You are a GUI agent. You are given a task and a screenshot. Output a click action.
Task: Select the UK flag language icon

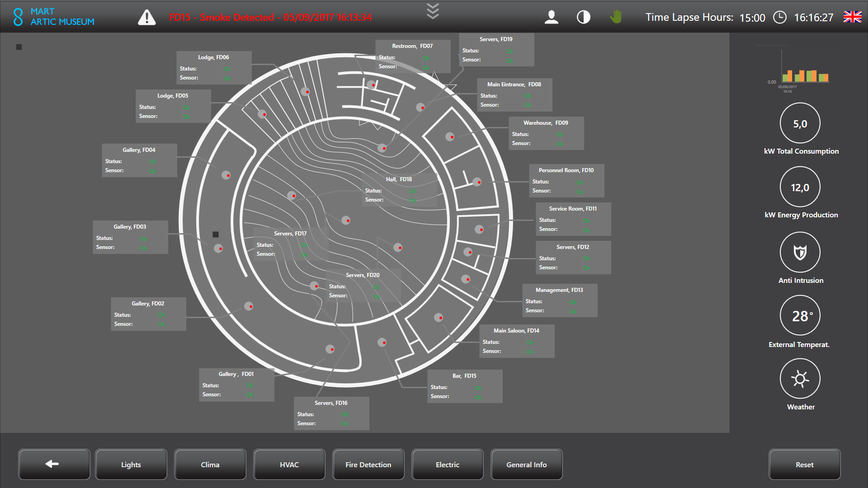tap(852, 17)
